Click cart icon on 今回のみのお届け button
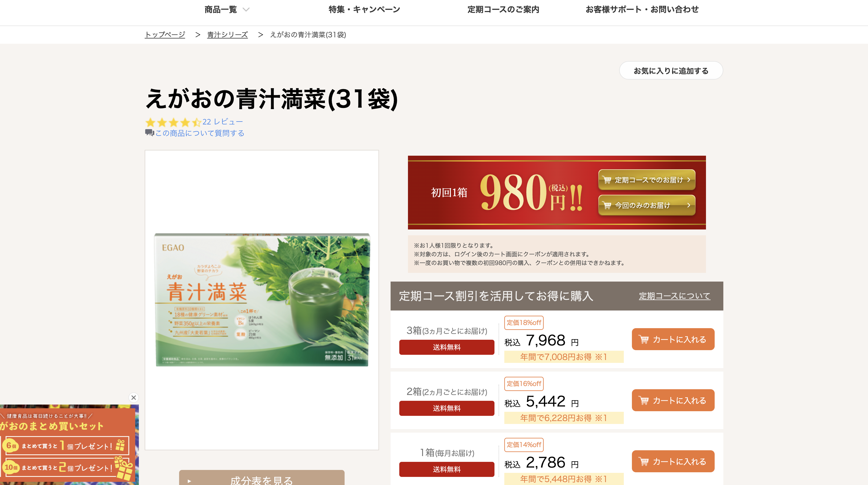Screen dimensions: 868x485 [607, 205]
